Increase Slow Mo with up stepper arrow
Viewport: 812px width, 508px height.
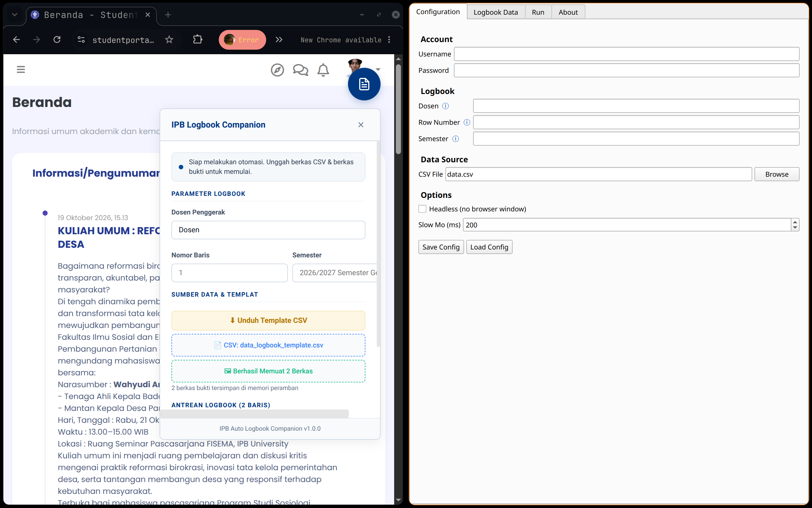795,222
